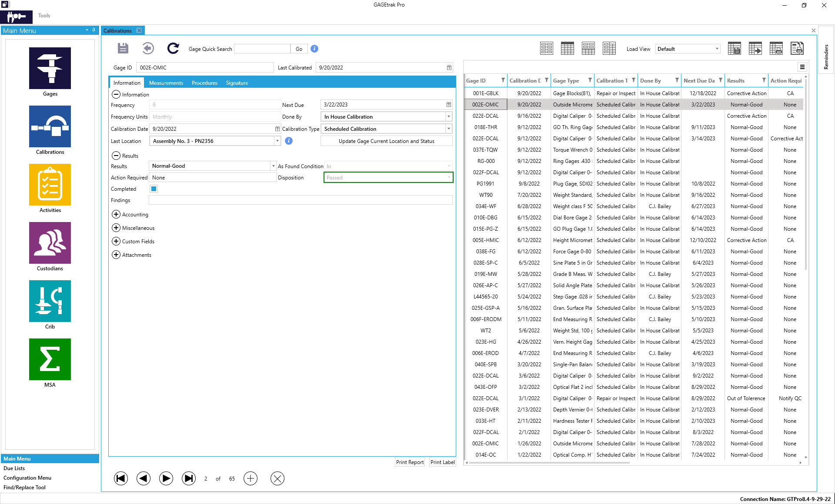Switch to the Measurements tab
Image resolution: width=835 pixels, height=504 pixels.
(165, 83)
